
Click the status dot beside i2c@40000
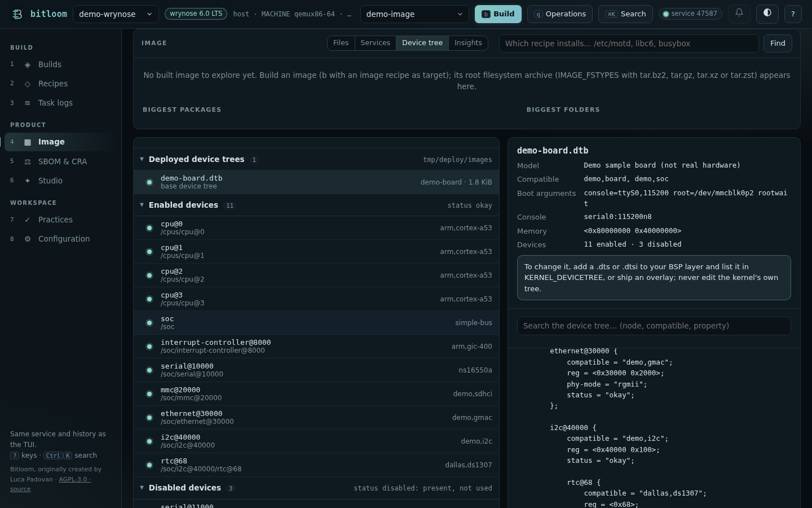click(149, 441)
